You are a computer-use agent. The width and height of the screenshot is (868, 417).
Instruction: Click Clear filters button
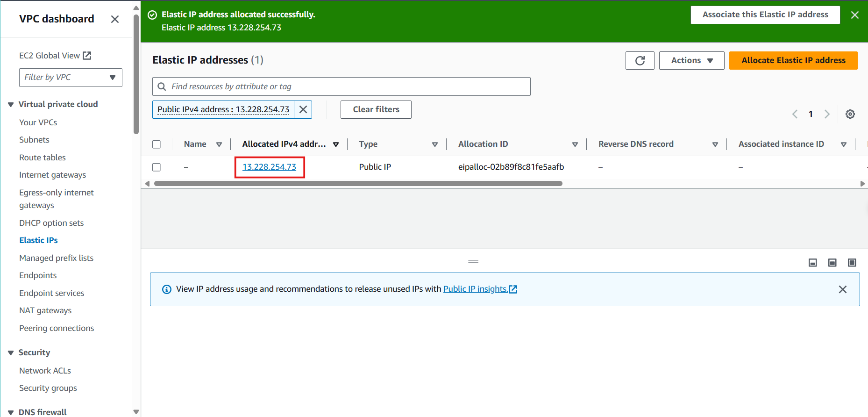click(x=376, y=109)
